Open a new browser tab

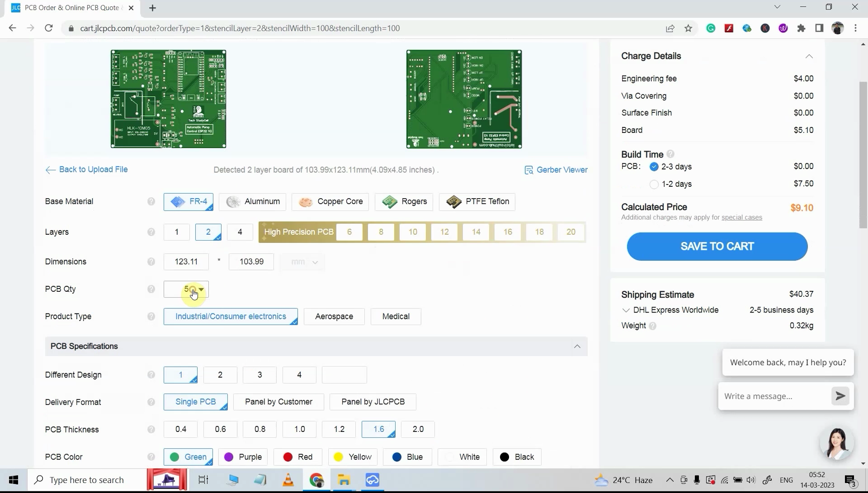coord(152,8)
